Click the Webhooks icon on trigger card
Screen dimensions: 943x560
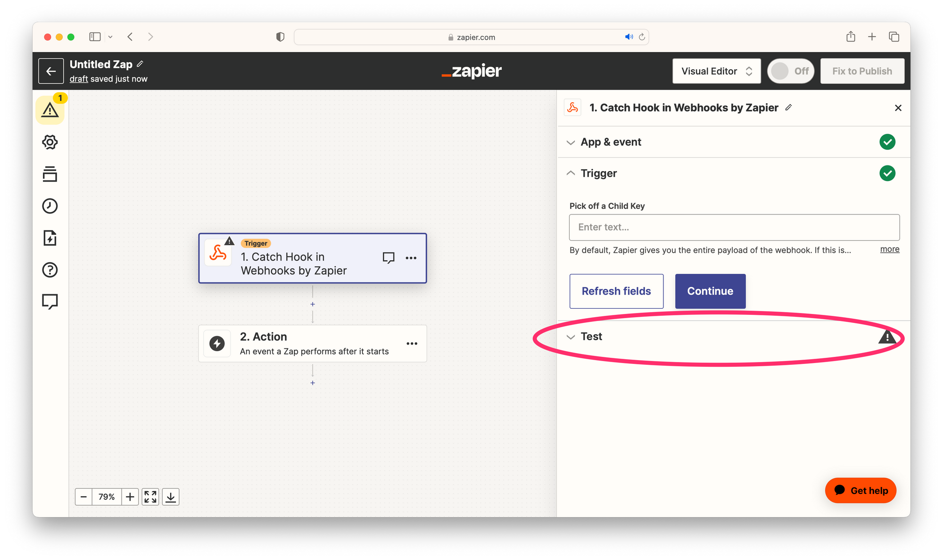pos(218,253)
